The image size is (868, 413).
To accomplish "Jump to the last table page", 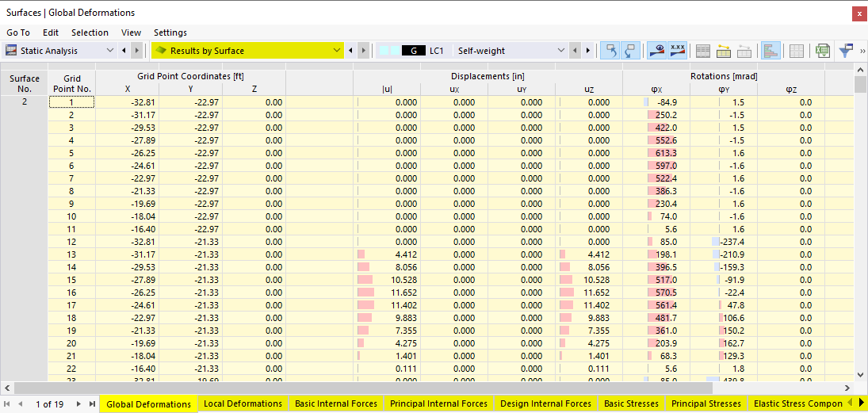I will pos(92,403).
